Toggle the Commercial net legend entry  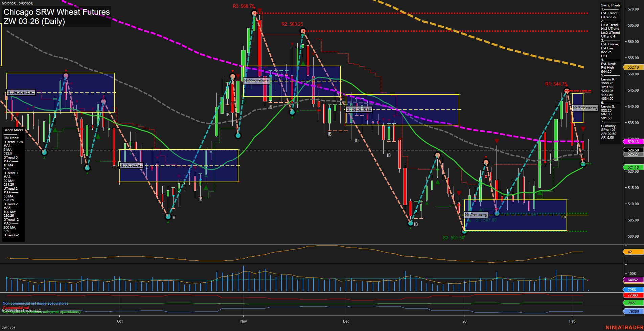16,307
